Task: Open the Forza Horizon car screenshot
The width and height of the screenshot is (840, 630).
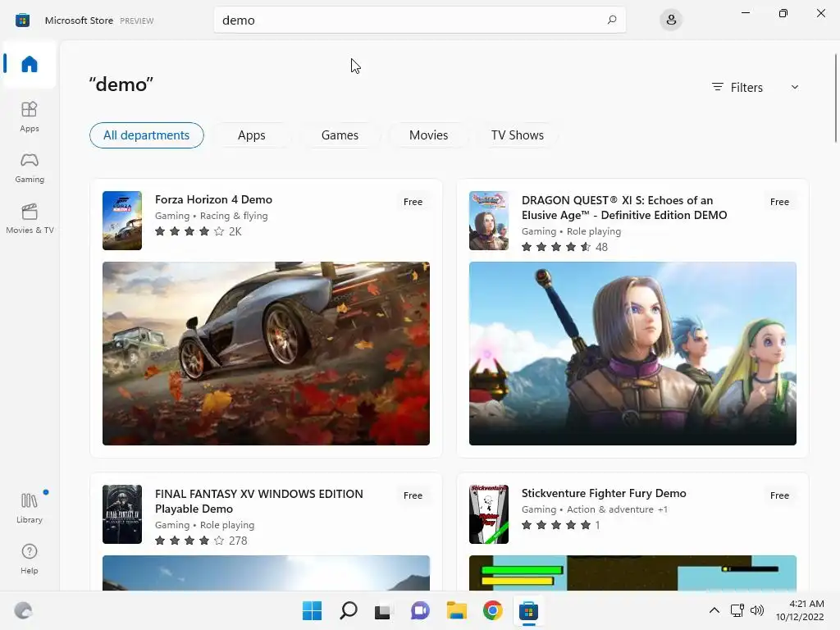Action: point(266,353)
